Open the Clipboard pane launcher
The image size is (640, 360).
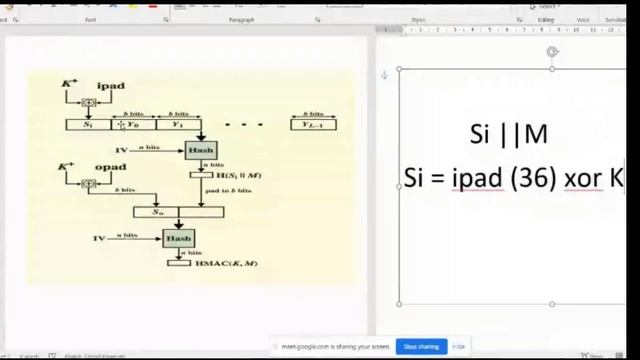[x=16, y=20]
